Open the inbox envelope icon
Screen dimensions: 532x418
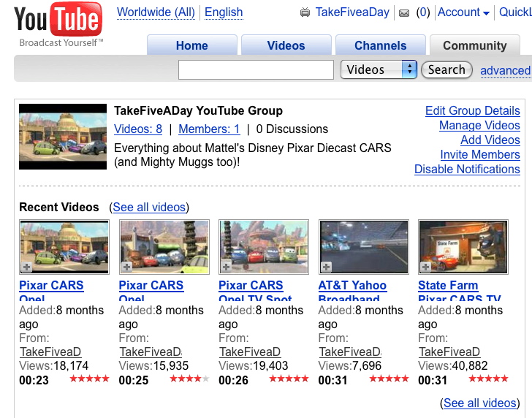tap(403, 13)
